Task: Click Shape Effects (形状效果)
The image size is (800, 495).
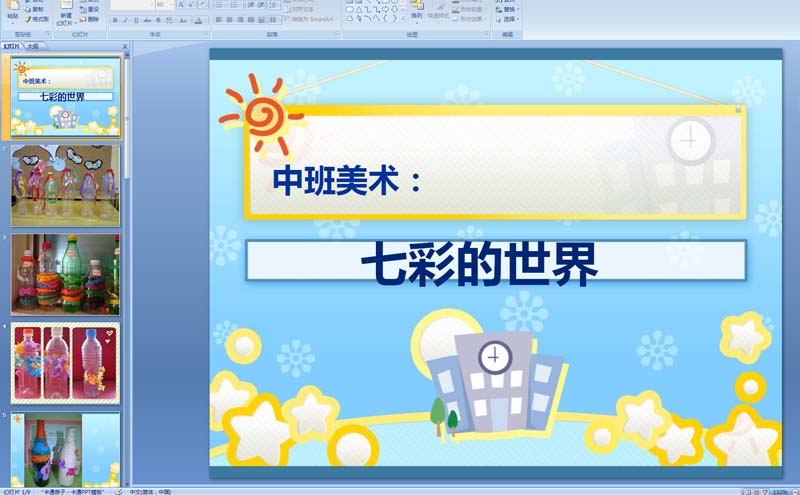Action: point(469,19)
